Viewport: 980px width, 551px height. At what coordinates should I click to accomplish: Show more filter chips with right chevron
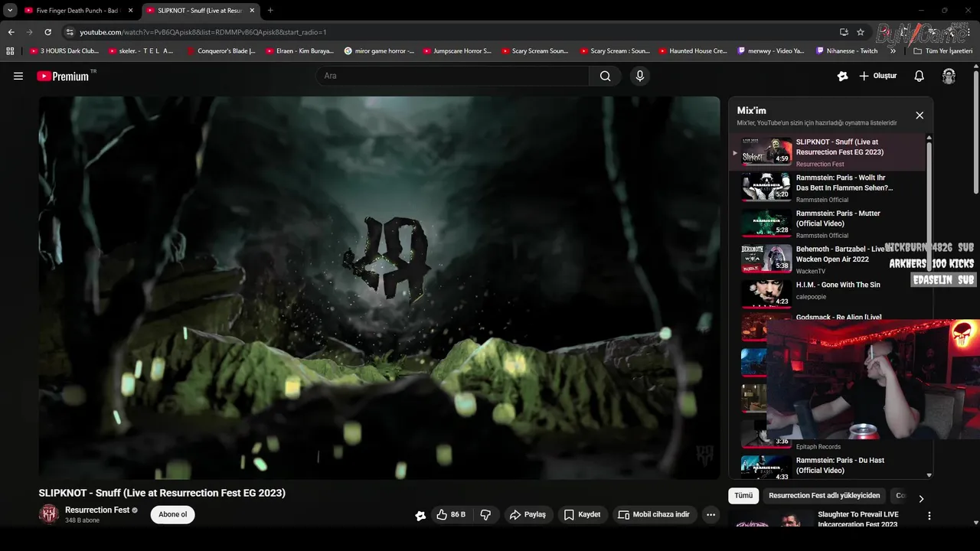[920, 498]
